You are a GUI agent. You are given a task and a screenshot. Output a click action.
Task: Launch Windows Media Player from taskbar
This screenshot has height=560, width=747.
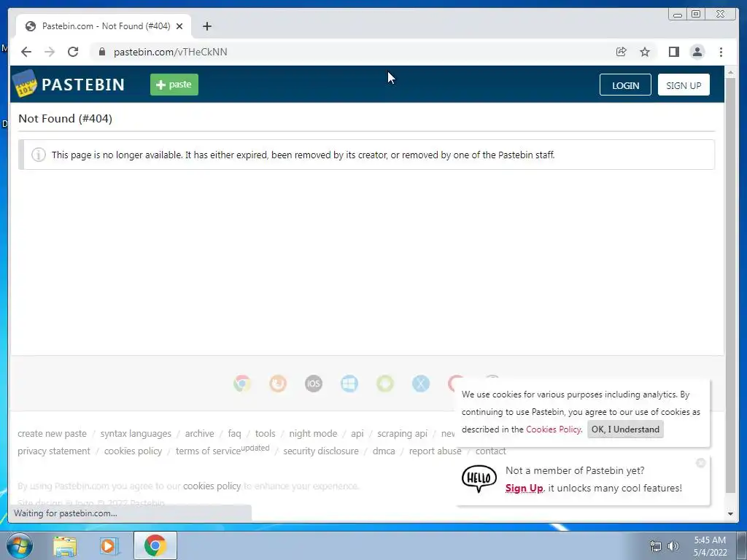(109, 546)
